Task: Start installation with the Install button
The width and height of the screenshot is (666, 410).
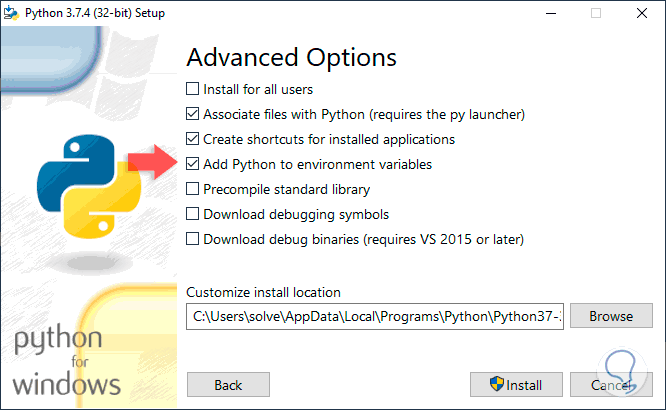Action: (x=515, y=385)
